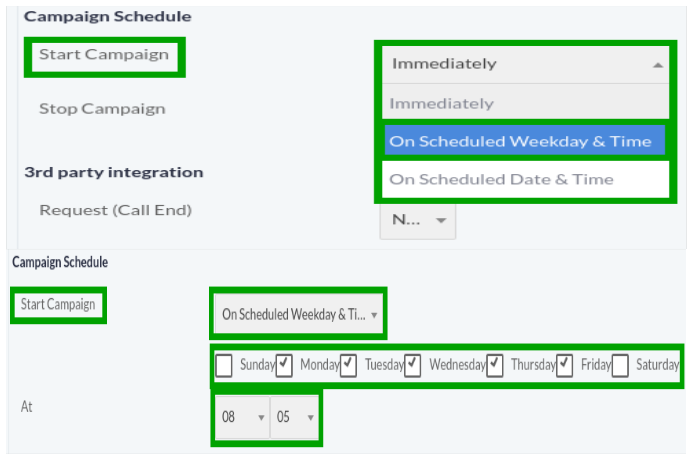Click the collapse arrow on Immediately dropdown

point(657,64)
